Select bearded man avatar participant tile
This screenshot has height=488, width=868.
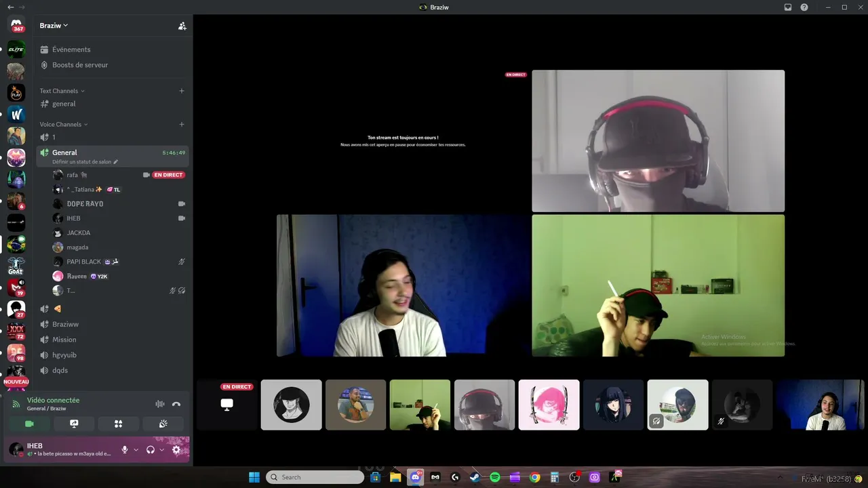(356, 405)
